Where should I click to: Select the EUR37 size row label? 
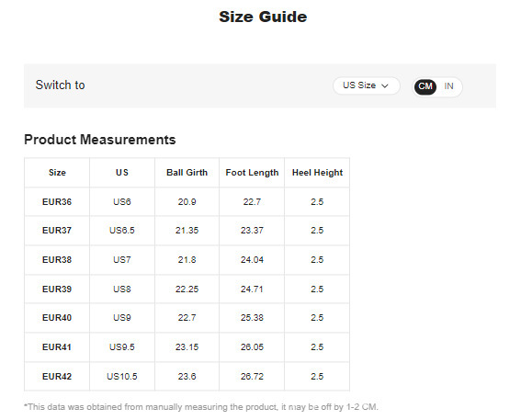(57, 231)
